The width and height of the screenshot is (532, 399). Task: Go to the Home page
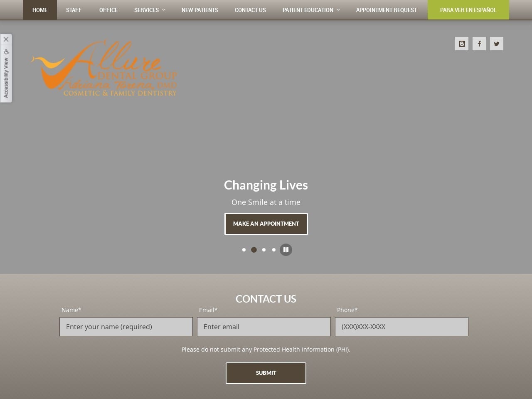[40, 10]
